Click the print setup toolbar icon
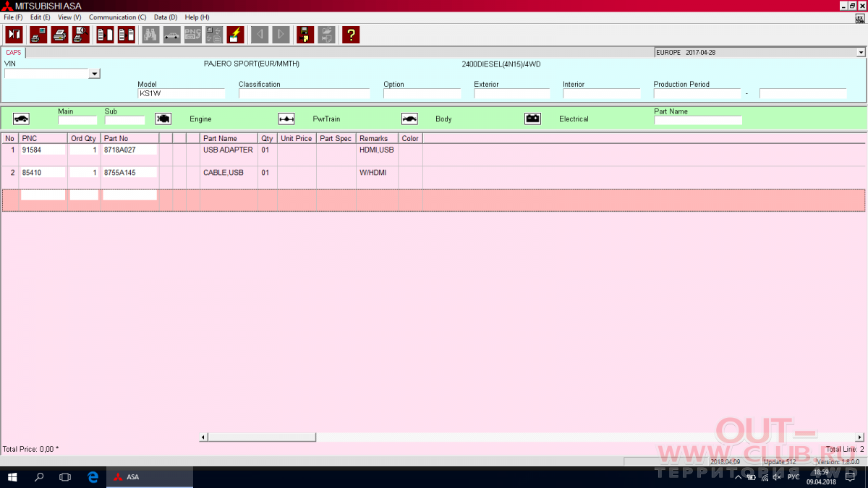This screenshot has width=868, height=488. coord(38,34)
